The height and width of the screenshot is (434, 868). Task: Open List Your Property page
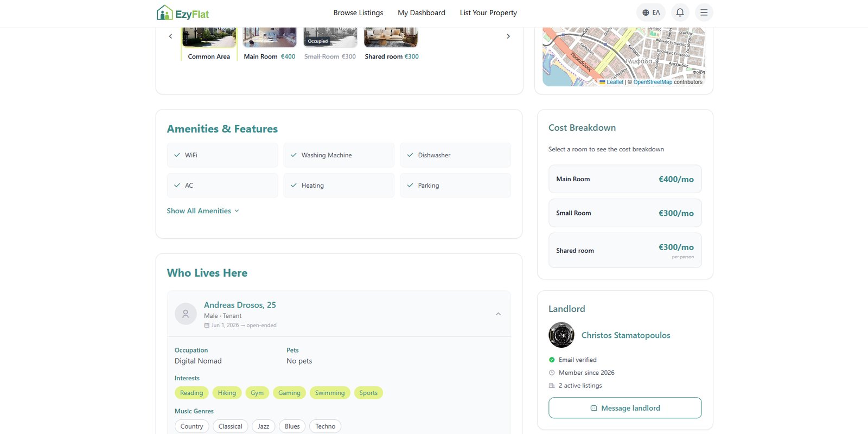pyautogui.click(x=488, y=12)
